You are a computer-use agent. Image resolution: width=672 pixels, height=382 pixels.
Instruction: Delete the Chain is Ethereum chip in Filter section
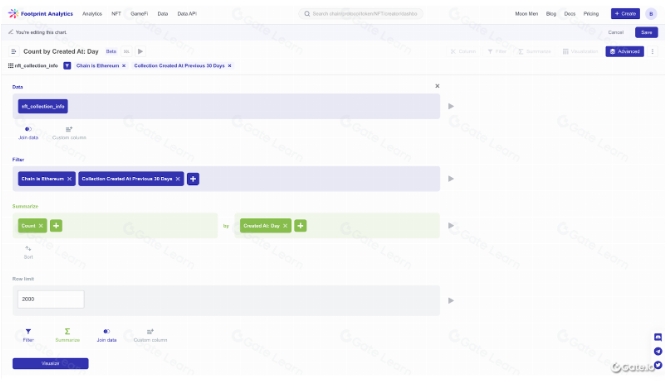pyautogui.click(x=69, y=179)
